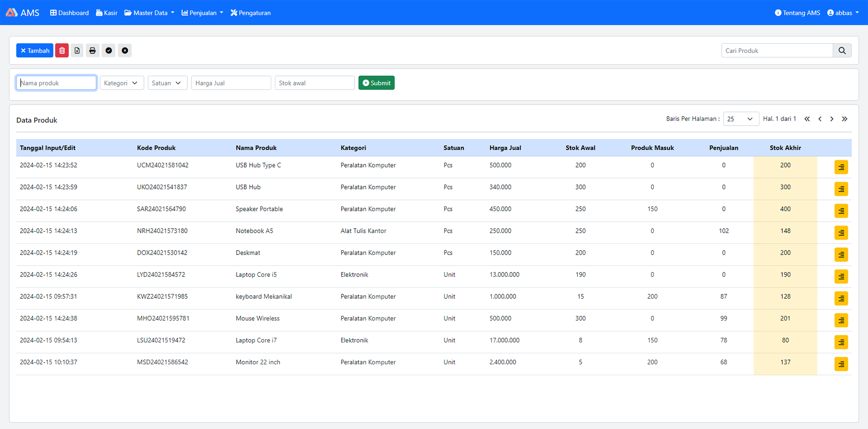
Task: Click the Nama Produk column header
Action: pos(256,148)
